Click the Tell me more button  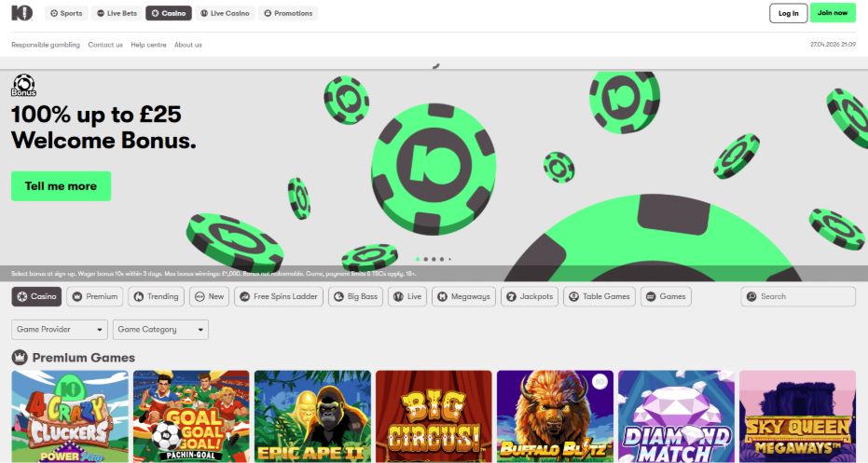pos(61,186)
